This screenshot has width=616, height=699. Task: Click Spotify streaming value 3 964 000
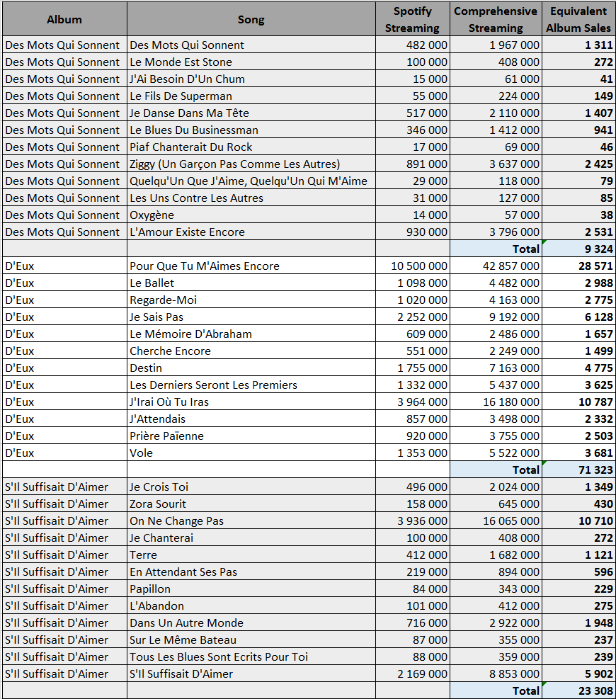[412, 402]
